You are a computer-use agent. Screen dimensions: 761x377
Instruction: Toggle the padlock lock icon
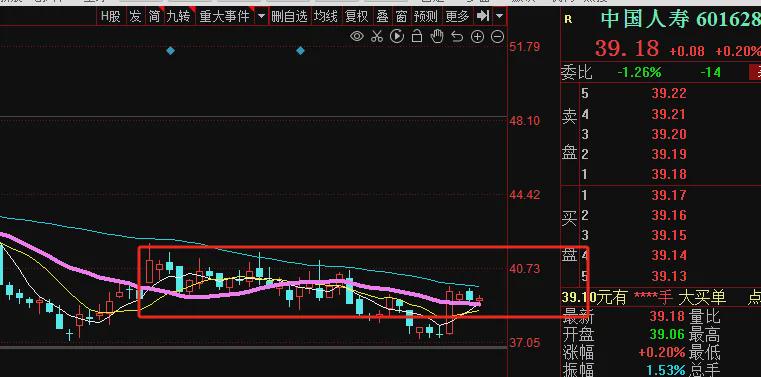417,36
